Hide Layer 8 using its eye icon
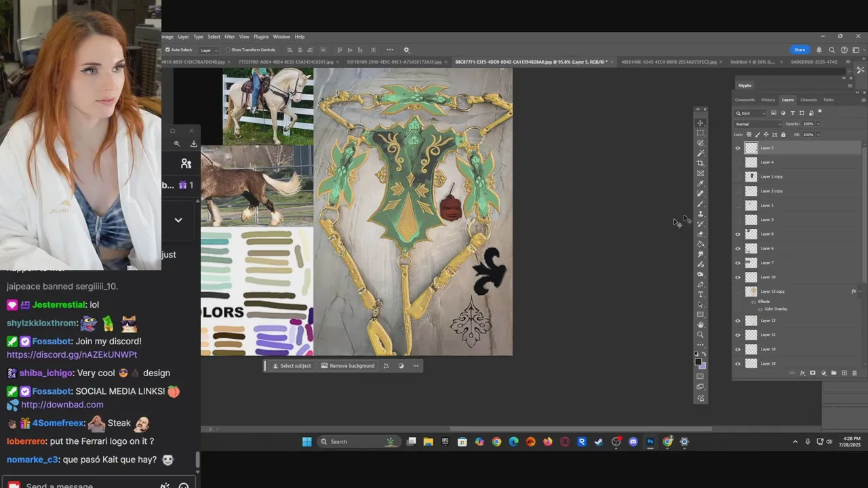This screenshot has width=868, height=488. tap(738, 234)
